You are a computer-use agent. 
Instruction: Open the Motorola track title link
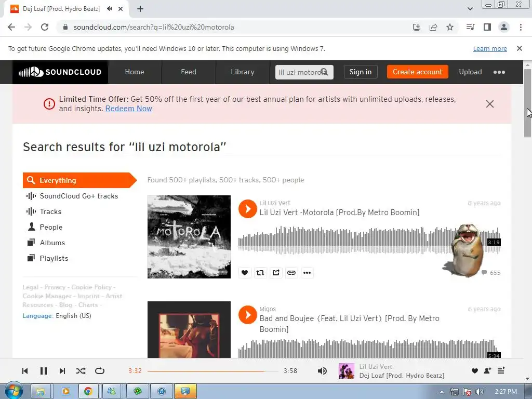tap(339, 212)
